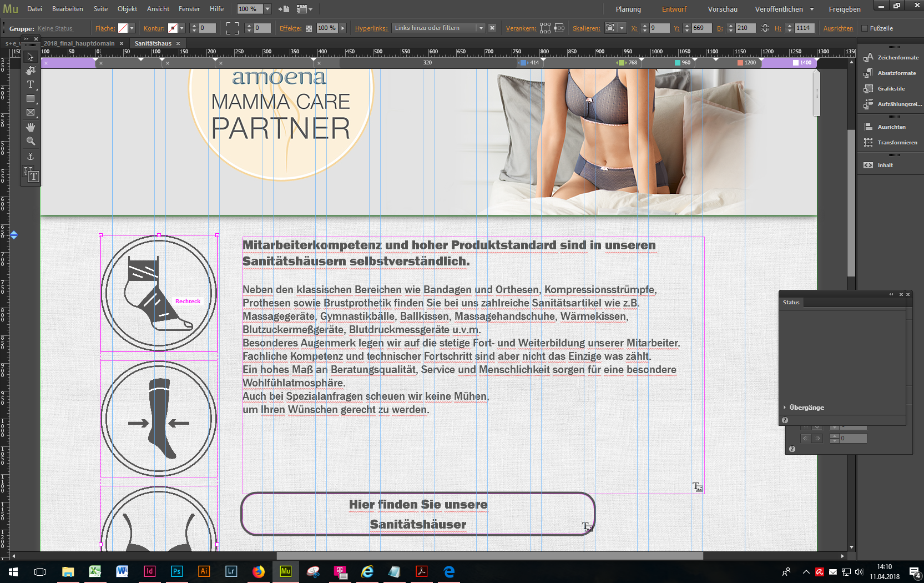Collapse the Status panel with double arrows
The height and width of the screenshot is (583, 924).
point(891,294)
